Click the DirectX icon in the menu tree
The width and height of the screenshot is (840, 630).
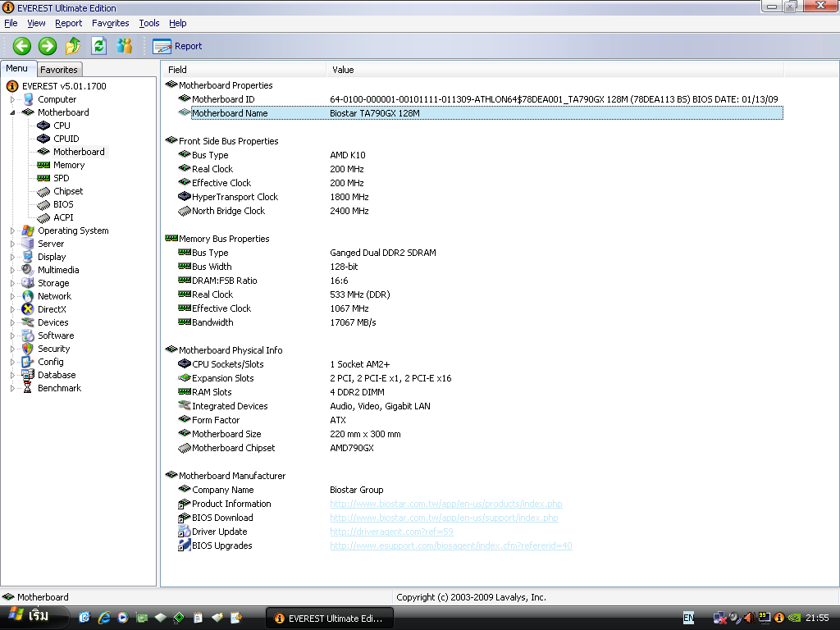pos(28,309)
